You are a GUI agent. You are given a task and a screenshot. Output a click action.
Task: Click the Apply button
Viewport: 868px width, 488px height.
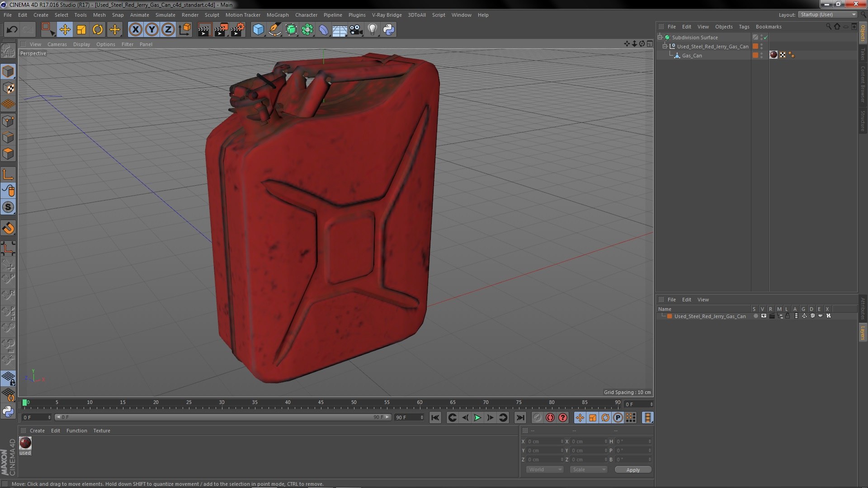[x=632, y=469]
